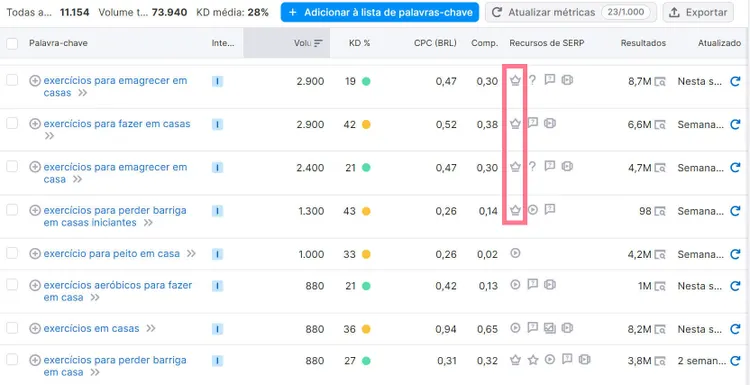Click the 'Recursos de SERP' column header
Image resolution: width=750 pixels, height=385 pixels.
(547, 43)
